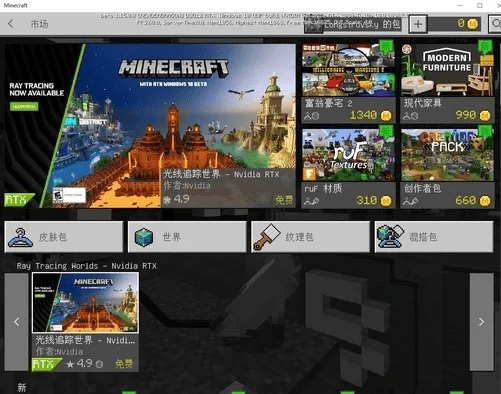Click the pack type icons under 富翁豪宅 2
Image resolution: width=501 pixels, height=394 pixels.
click(x=312, y=116)
